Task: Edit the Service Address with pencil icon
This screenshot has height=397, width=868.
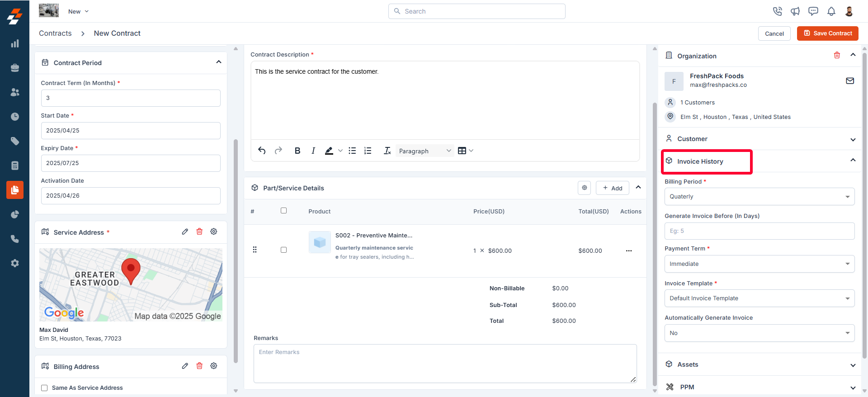Action: coord(185,232)
